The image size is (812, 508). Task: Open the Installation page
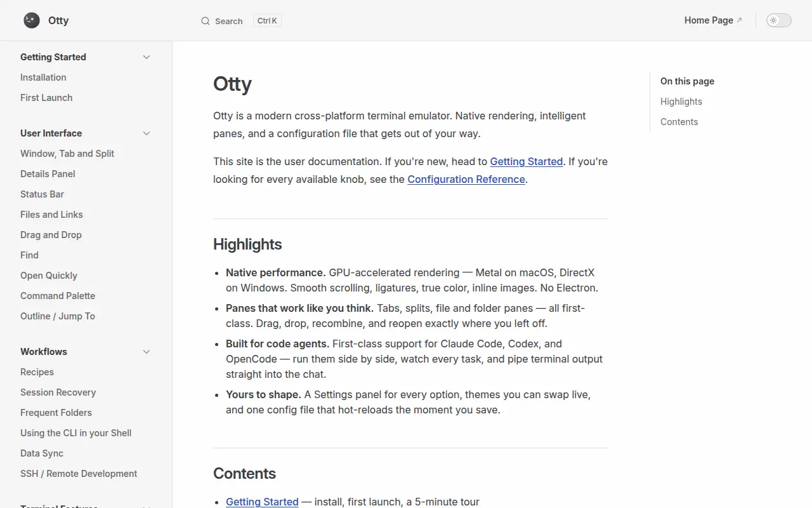[43, 77]
